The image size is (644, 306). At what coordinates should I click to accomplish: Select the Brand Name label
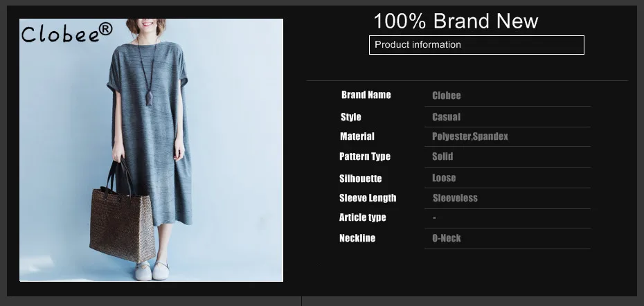(366, 95)
